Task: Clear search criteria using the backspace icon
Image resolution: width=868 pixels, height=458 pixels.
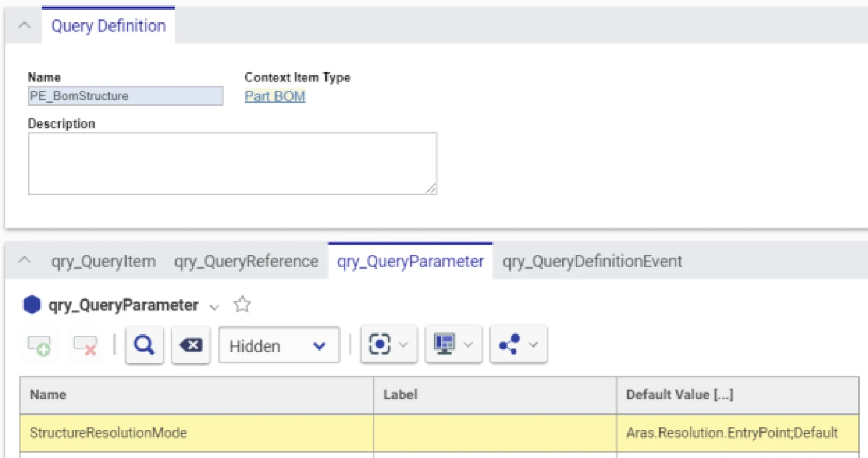Action: (190, 345)
